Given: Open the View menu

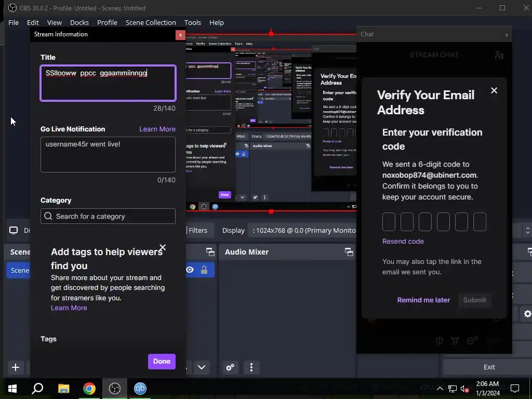Looking at the screenshot, I should click(54, 22).
